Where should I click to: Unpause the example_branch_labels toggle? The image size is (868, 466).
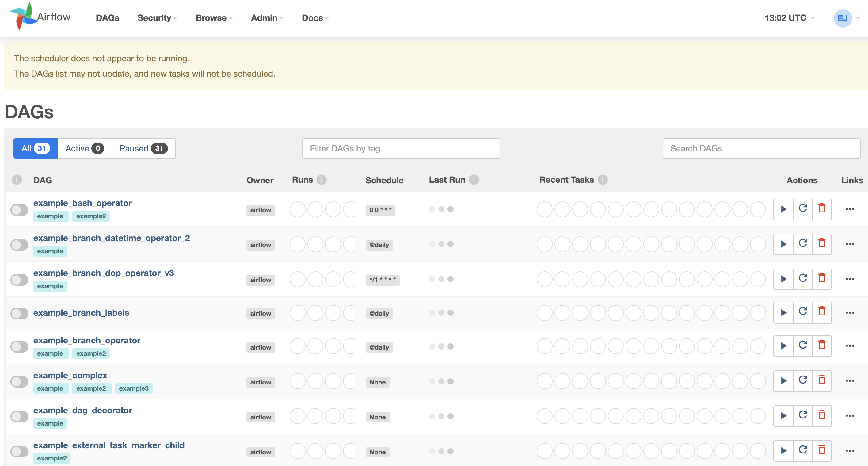click(19, 314)
